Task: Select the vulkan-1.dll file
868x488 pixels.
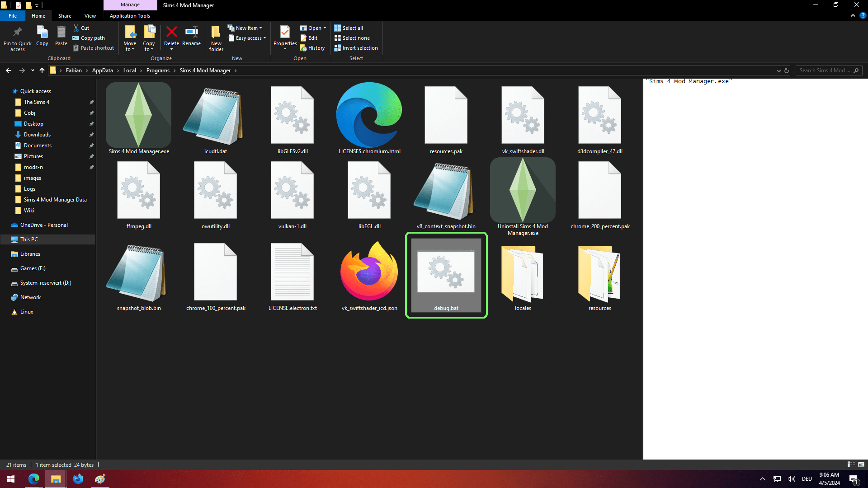Action: [x=292, y=194]
